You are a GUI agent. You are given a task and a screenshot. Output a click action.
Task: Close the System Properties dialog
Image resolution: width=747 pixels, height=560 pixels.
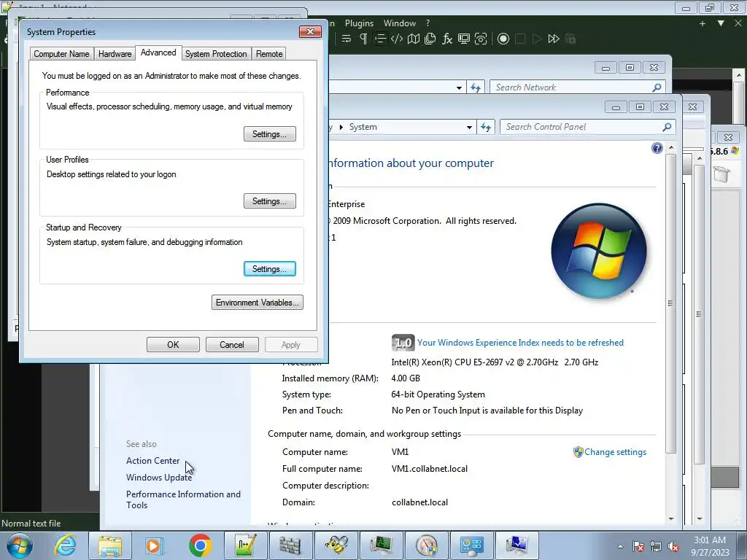click(310, 31)
